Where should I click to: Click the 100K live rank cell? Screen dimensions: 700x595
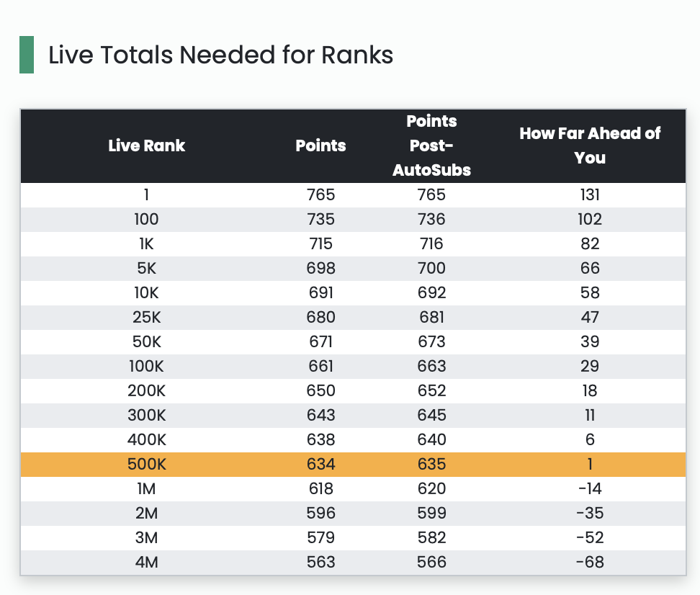coord(146,367)
